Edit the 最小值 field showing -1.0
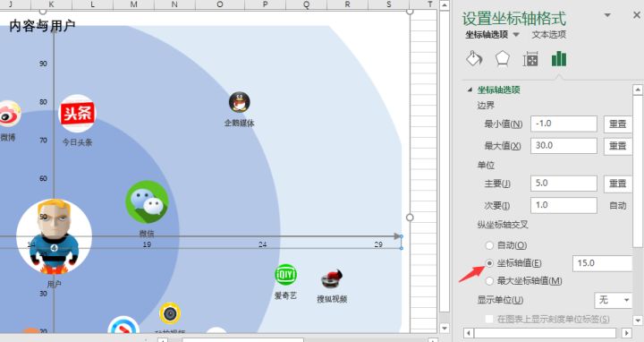 point(563,124)
